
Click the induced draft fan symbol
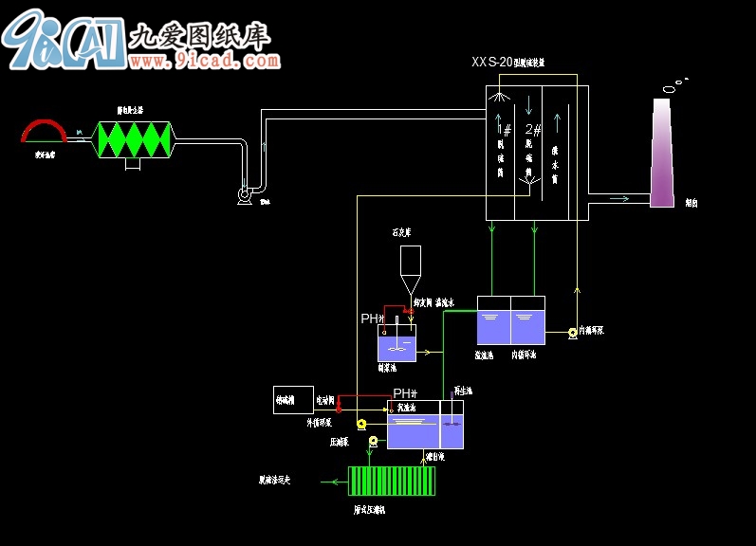click(245, 195)
